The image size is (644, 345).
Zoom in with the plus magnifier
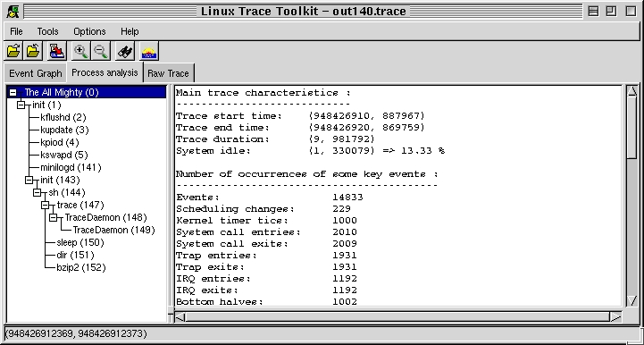pos(81,52)
